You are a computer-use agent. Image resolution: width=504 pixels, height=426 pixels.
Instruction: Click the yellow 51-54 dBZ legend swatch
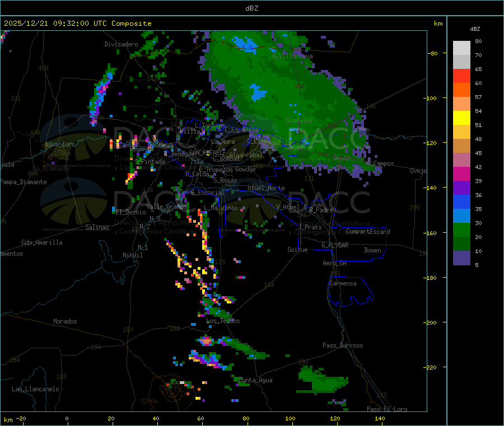tap(461, 118)
